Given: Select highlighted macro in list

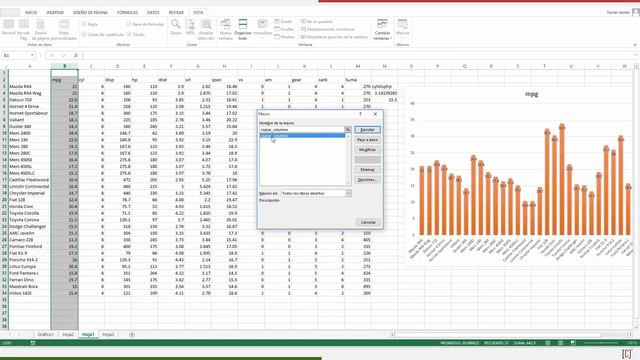Looking at the screenshot, I should click(302, 136).
